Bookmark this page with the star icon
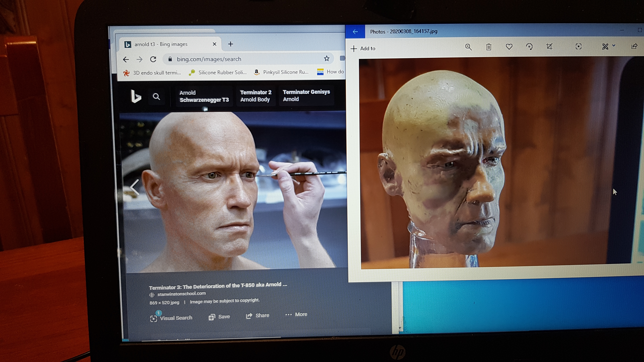 pyautogui.click(x=326, y=59)
